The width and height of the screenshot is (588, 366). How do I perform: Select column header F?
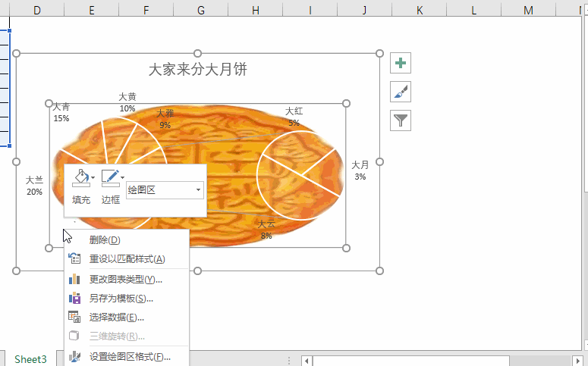point(146,10)
